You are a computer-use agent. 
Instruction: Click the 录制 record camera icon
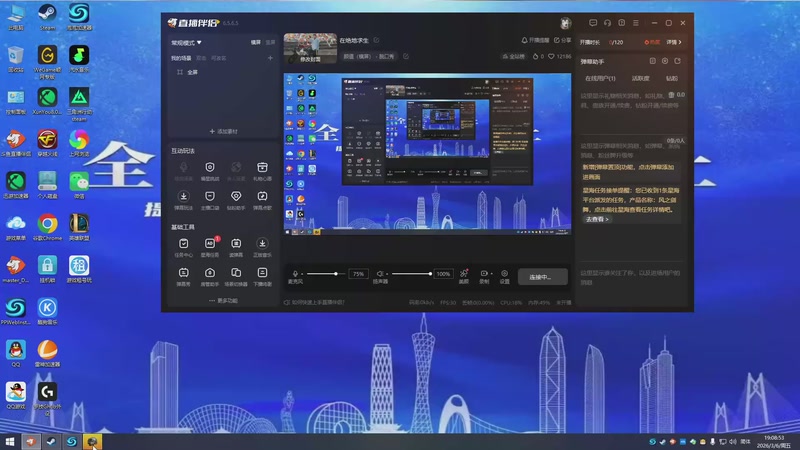point(484,273)
